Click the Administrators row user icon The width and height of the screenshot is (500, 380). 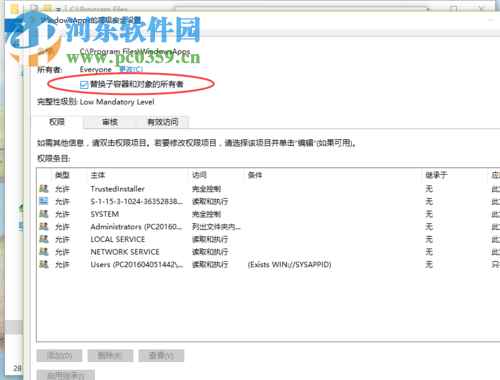(44, 226)
